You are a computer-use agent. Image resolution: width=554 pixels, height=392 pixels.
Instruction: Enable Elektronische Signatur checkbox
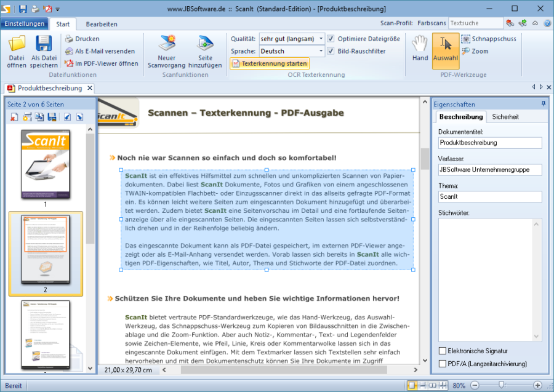point(443,351)
